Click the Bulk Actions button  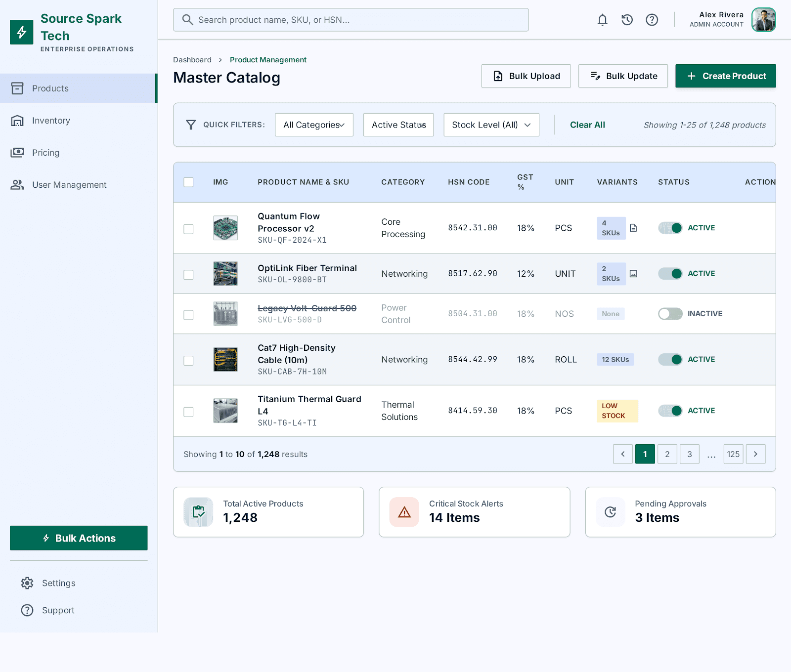79,538
